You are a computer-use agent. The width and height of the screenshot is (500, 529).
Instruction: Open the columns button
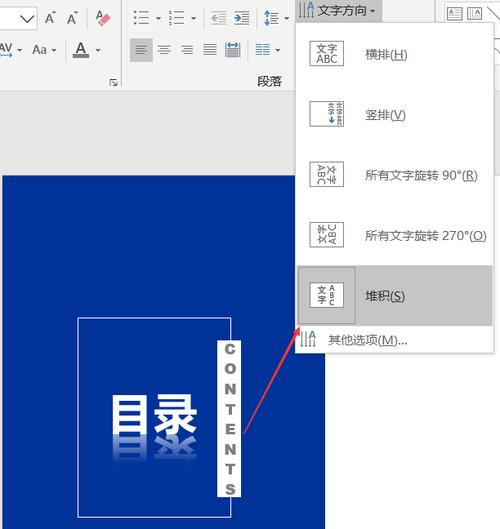click(x=262, y=50)
